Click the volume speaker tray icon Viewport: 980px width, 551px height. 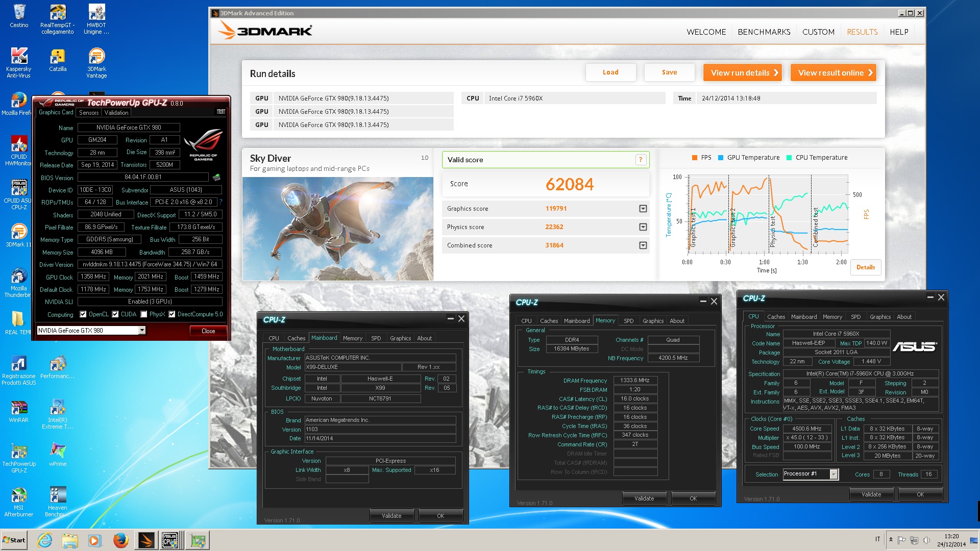tap(926, 540)
